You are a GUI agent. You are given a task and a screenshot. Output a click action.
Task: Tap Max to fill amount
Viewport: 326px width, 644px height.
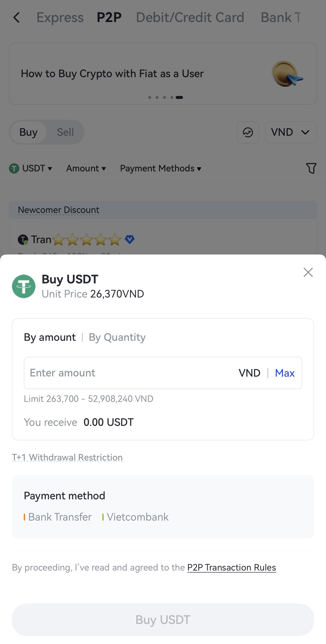click(x=285, y=373)
